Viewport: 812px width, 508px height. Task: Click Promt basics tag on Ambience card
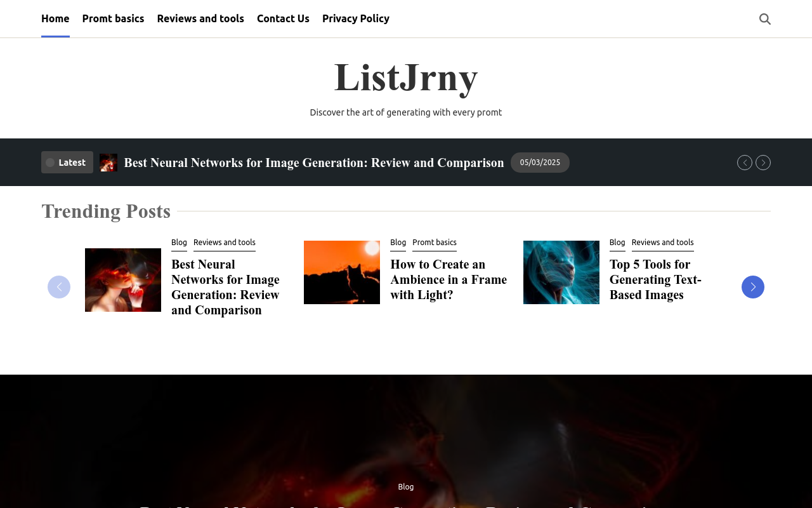435,243
